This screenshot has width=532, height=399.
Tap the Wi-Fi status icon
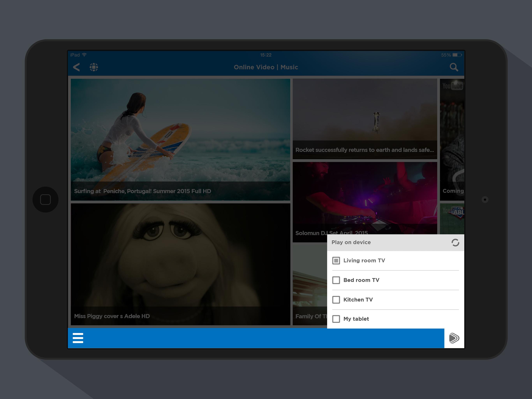tap(84, 55)
